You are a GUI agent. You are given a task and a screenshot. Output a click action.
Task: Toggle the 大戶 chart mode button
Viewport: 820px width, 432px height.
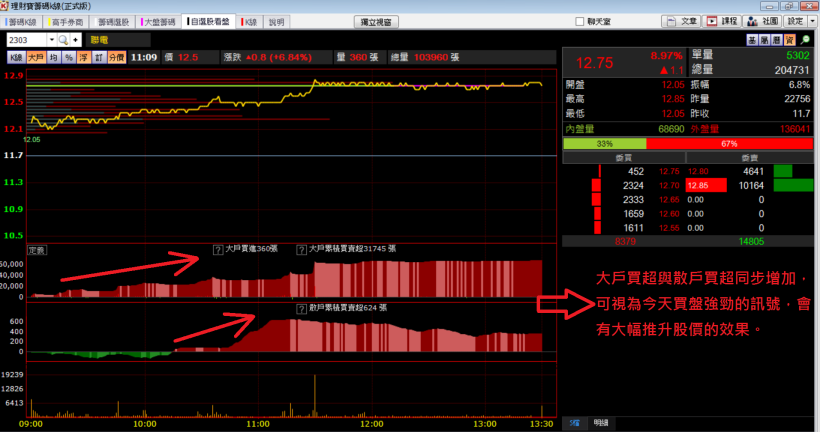[x=35, y=58]
